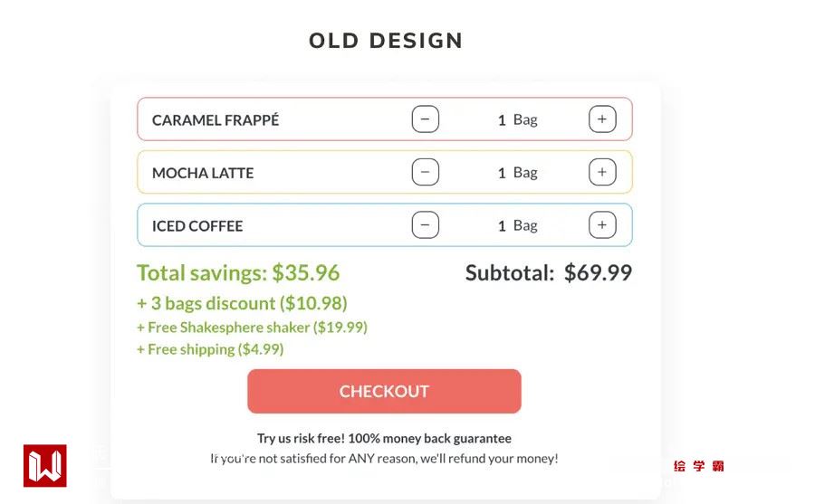
Task: Click the Subtotal $69.99 amount
Action: 598,272
